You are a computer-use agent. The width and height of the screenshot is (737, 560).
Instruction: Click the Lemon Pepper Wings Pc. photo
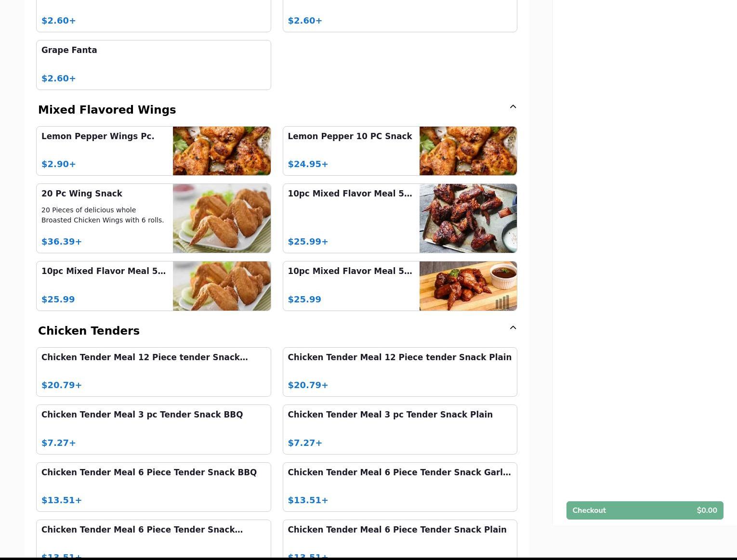[222, 151]
